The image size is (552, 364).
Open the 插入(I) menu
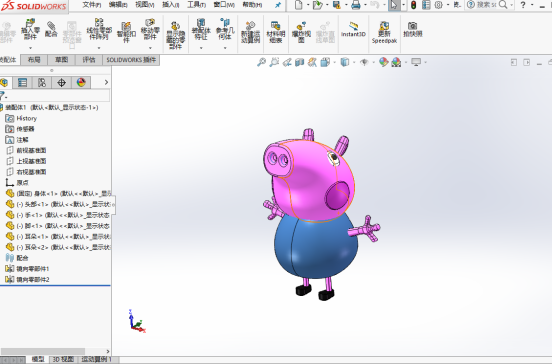170,5
